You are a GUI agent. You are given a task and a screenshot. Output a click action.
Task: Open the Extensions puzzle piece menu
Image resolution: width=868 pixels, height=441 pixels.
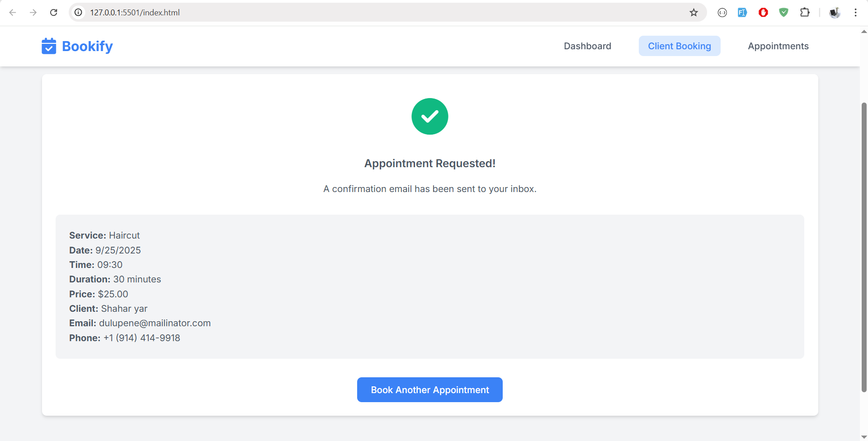(805, 13)
